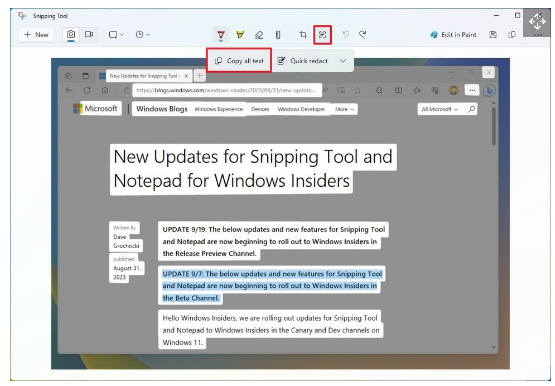The image size is (555, 386).
Task: Click Quick redact
Action: click(x=303, y=61)
